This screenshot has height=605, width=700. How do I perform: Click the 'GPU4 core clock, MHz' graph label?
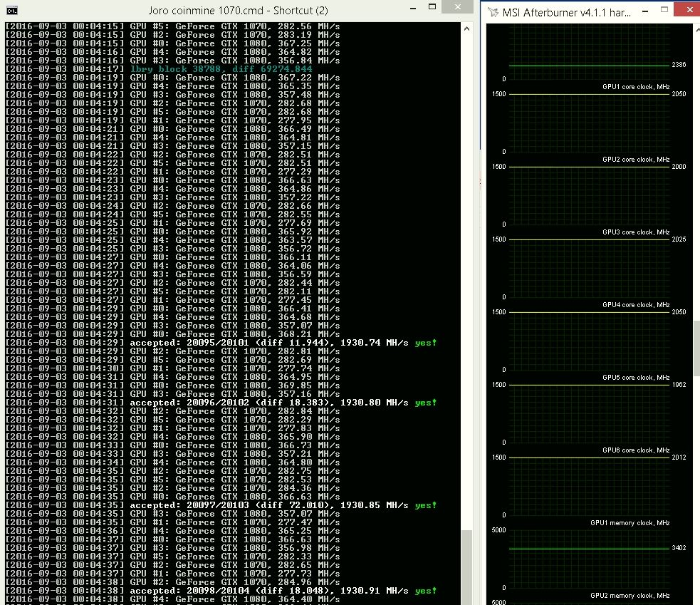pos(636,305)
